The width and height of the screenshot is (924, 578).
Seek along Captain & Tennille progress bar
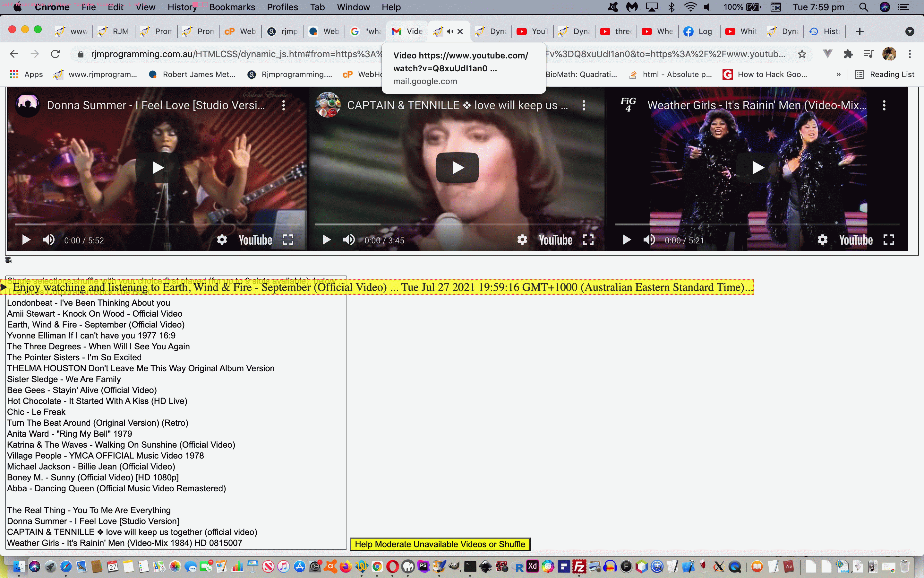(x=457, y=224)
